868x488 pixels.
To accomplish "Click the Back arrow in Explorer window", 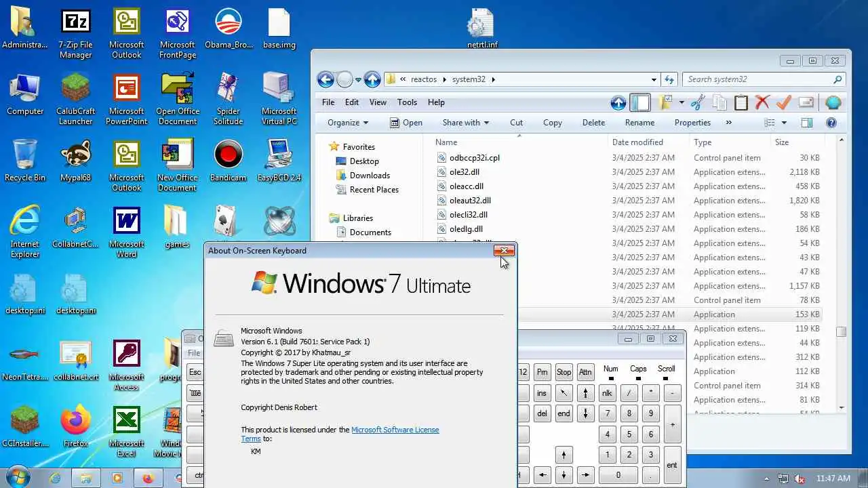I will tap(325, 79).
